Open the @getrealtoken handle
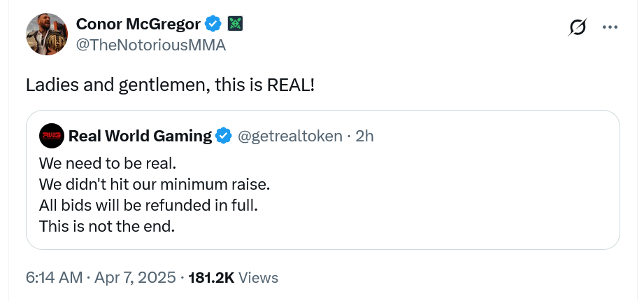The width and height of the screenshot is (644, 301). (x=290, y=136)
